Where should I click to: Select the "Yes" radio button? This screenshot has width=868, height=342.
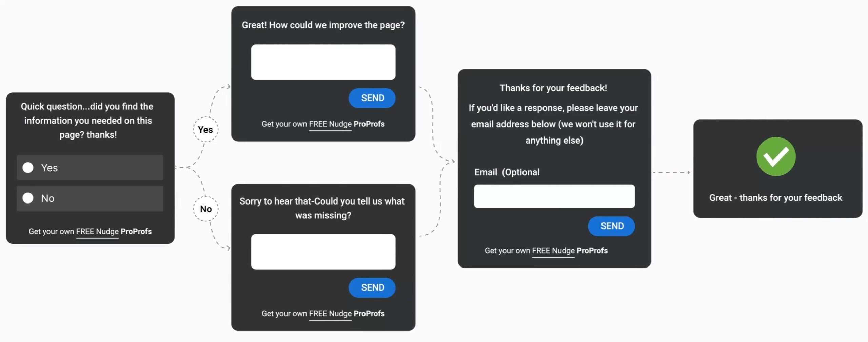[28, 168]
